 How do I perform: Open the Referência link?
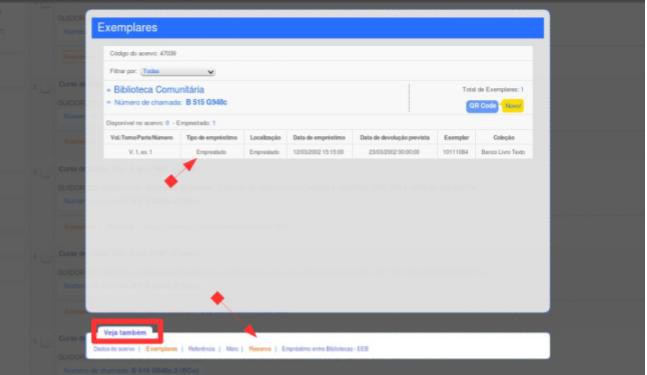201,349
